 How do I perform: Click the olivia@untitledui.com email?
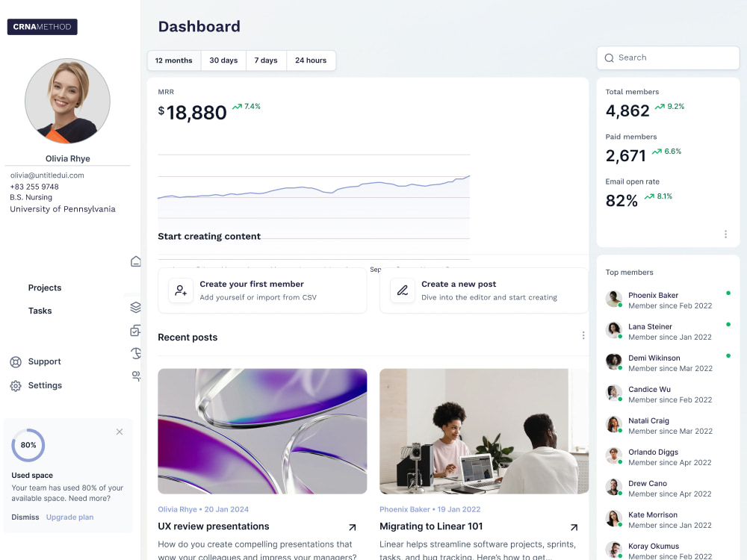(x=47, y=175)
